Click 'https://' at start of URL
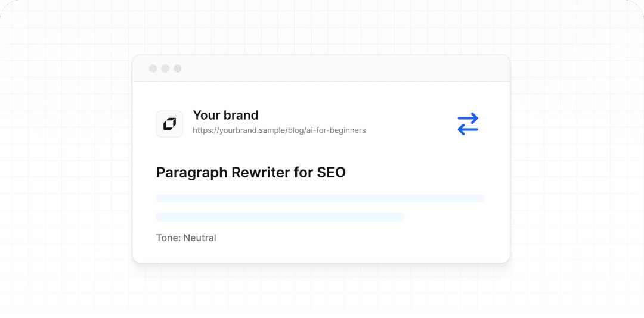644x318 pixels. (x=205, y=130)
